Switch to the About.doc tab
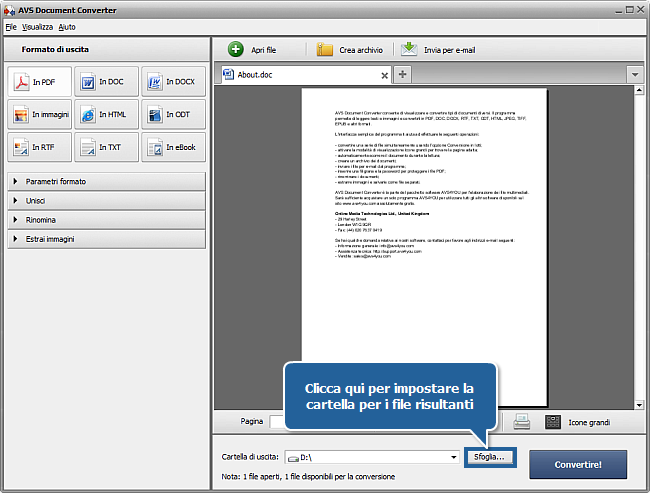The height and width of the screenshot is (493, 650). (x=306, y=75)
